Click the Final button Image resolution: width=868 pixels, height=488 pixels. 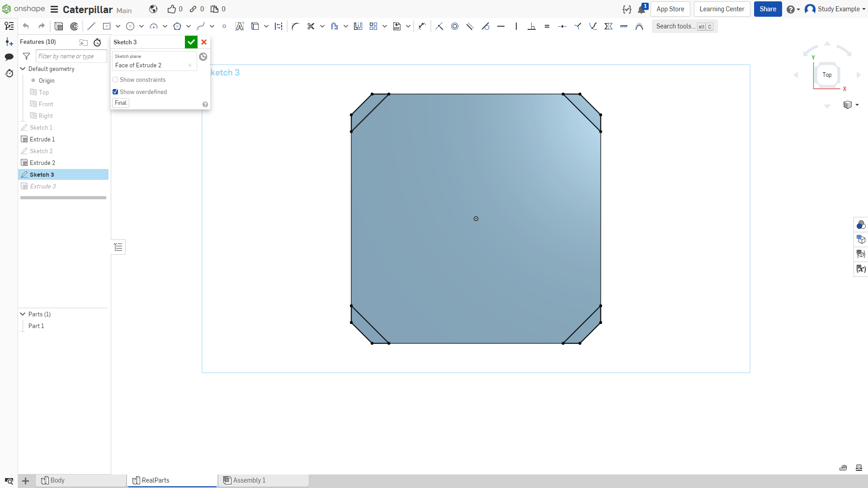[121, 103]
